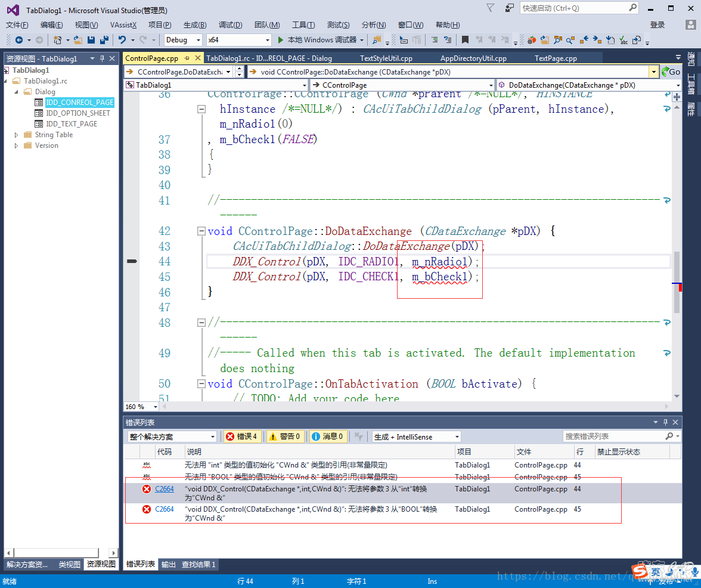Click the VA find symbol in solution icon
This screenshot has height=588, width=701.
click(557, 40)
